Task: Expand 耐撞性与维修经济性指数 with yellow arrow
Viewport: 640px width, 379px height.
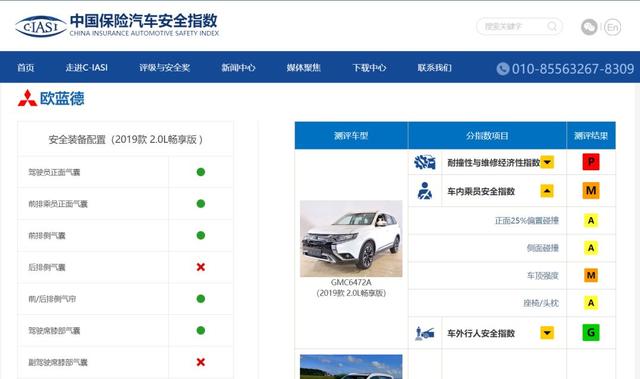Action: pyautogui.click(x=547, y=162)
